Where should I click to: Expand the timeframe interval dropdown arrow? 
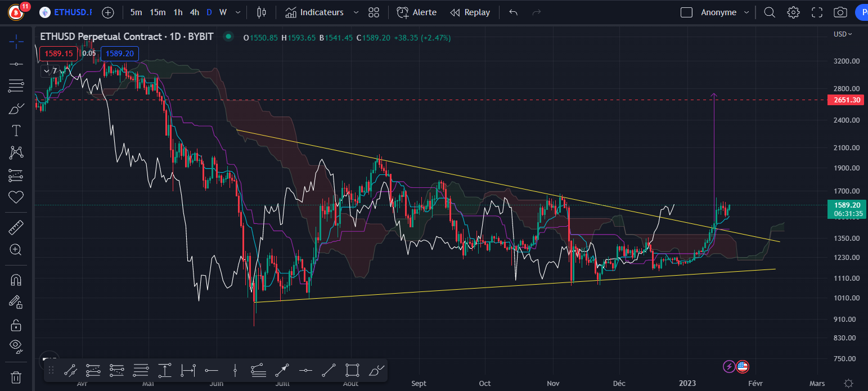[239, 12]
